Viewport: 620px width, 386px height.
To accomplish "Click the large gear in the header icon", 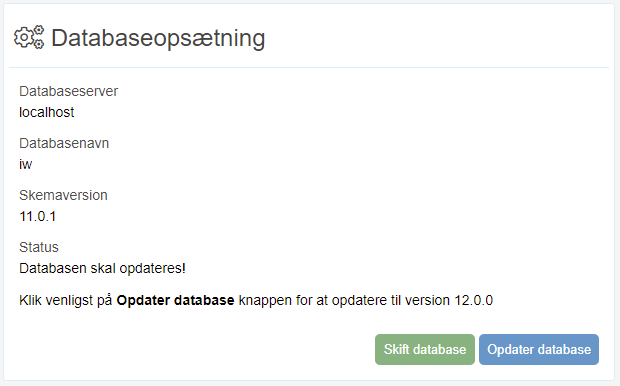I will coord(24,38).
